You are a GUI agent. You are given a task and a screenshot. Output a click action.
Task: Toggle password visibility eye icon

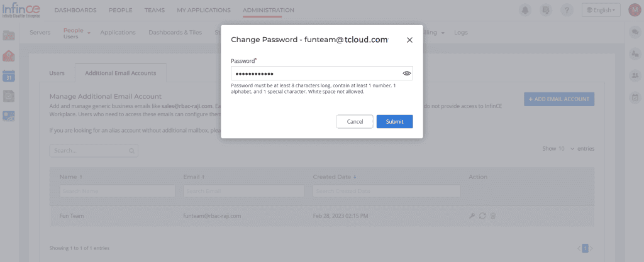point(407,74)
